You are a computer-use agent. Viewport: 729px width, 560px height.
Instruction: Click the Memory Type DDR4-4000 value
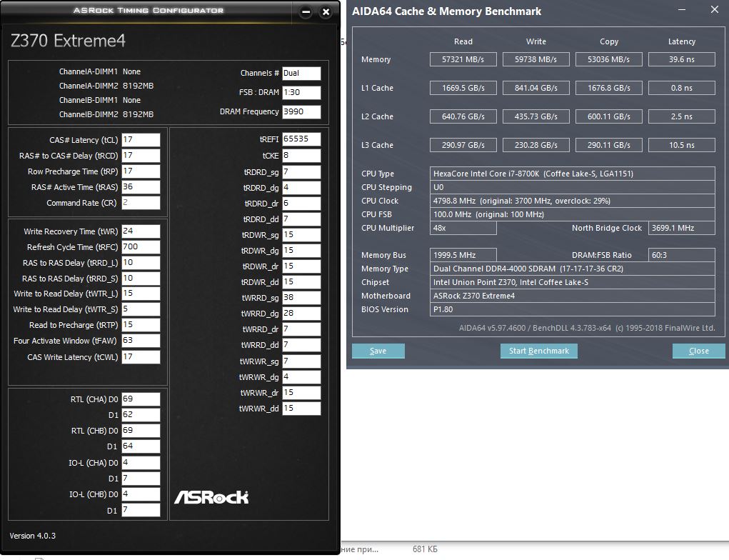click(573, 269)
